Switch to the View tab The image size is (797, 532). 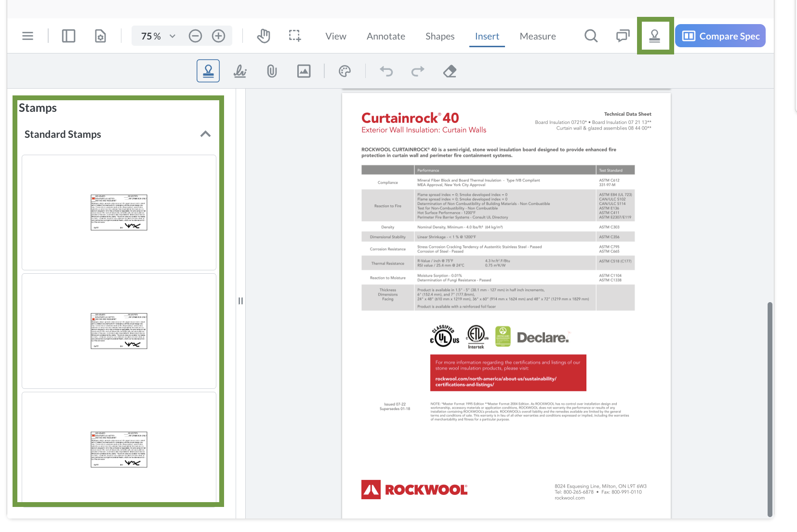pyautogui.click(x=336, y=36)
